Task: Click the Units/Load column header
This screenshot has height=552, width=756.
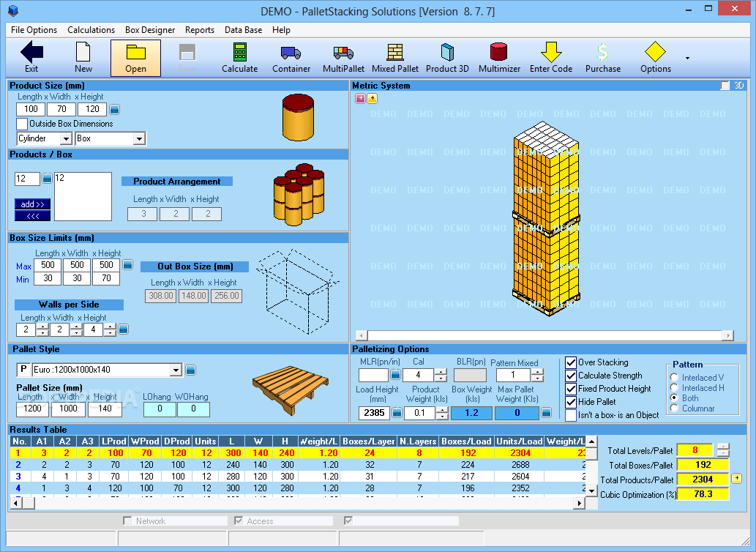Action: [x=520, y=441]
